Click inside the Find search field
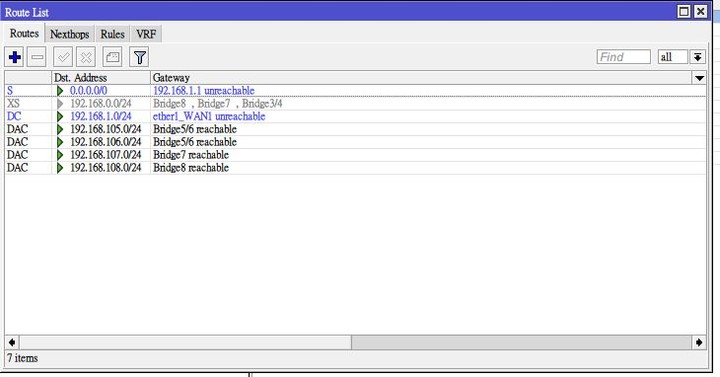The image size is (720, 377). click(624, 57)
